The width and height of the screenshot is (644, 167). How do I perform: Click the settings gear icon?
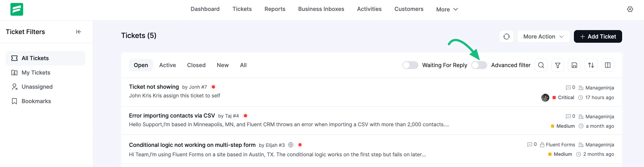click(x=630, y=9)
